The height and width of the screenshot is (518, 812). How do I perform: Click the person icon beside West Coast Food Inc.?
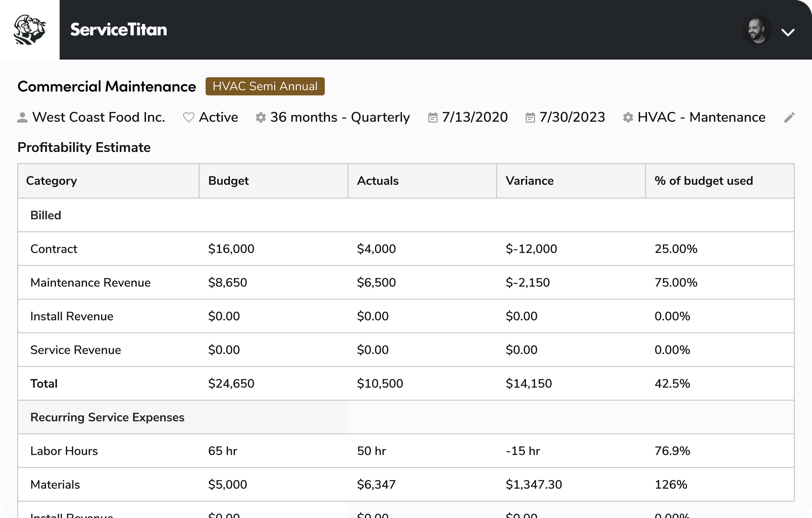(23, 117)
